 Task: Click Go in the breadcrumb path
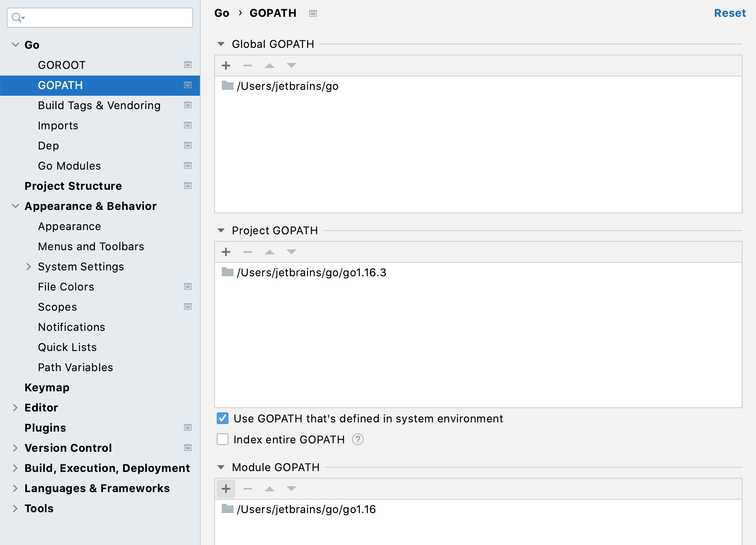pyautogui.click(x=222, y=13)
